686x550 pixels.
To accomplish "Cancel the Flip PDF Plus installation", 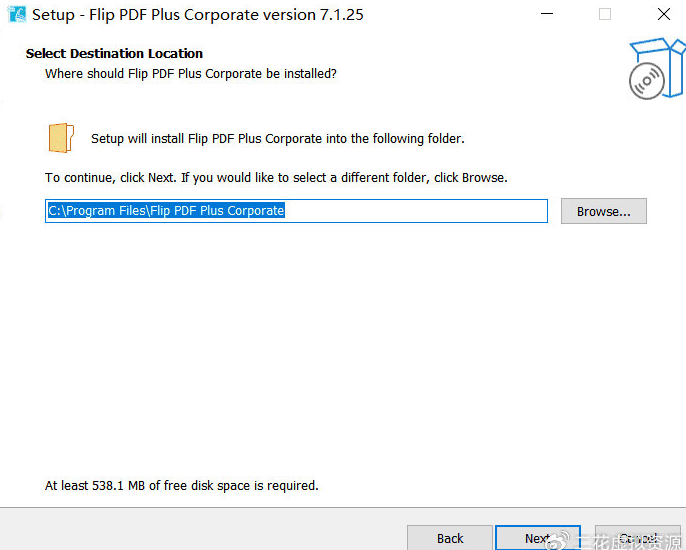I will tap(638, 538).
